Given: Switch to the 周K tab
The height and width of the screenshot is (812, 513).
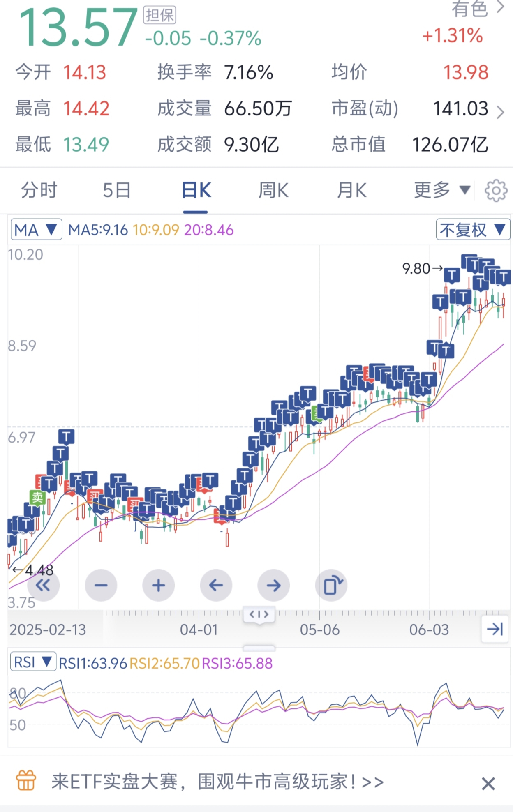Looking at the screenshot, I should click(273, 191).
